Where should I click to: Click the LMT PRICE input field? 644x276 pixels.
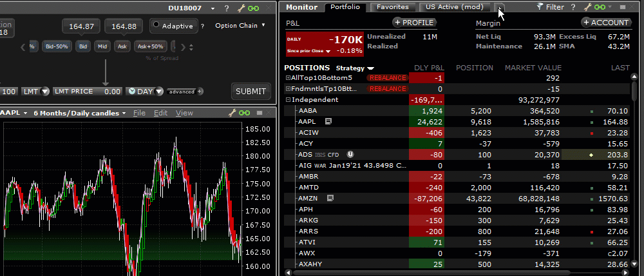pos(88,92)
